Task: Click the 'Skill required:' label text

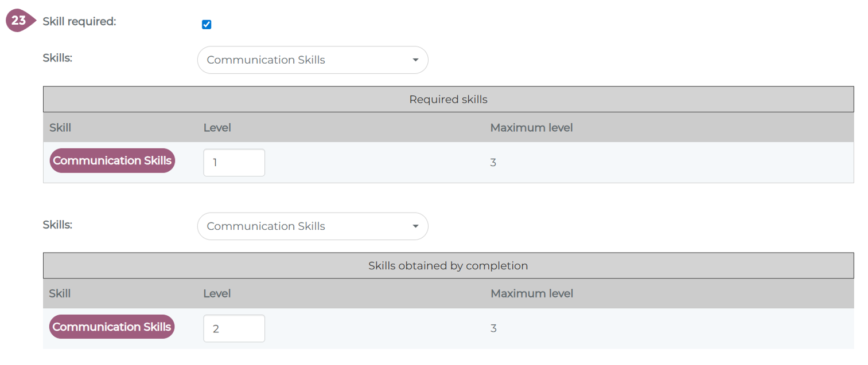Action: tap(79, 22)
